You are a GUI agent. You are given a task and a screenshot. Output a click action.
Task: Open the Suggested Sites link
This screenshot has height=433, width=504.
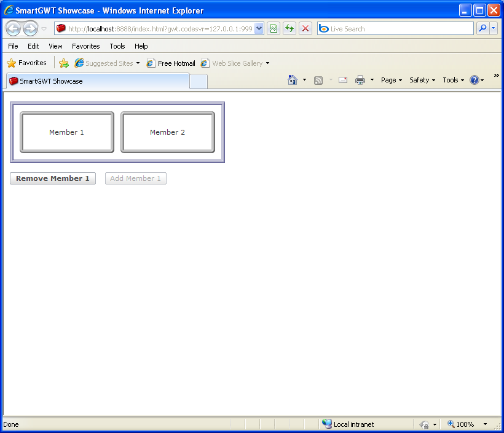104,63
